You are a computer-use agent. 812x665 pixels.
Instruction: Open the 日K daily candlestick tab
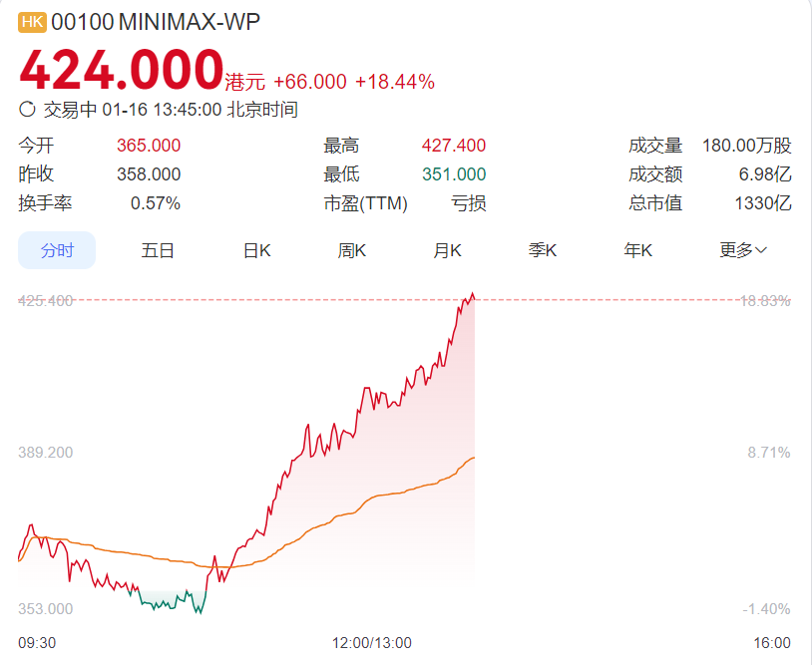point(257,250)
